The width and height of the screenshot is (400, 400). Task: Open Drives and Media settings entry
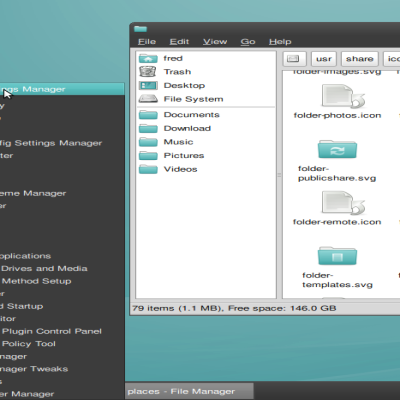(44, 269)
